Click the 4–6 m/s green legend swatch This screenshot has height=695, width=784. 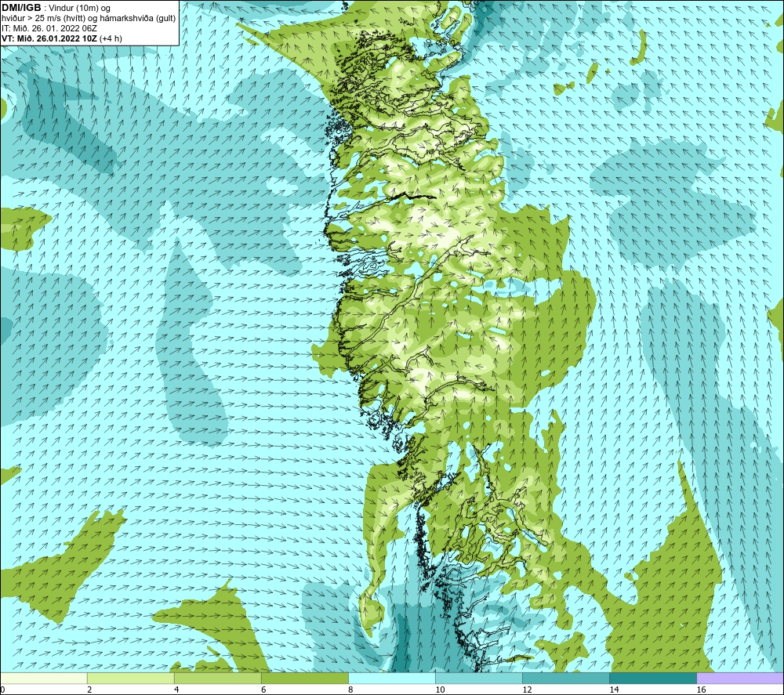[218, 678]
